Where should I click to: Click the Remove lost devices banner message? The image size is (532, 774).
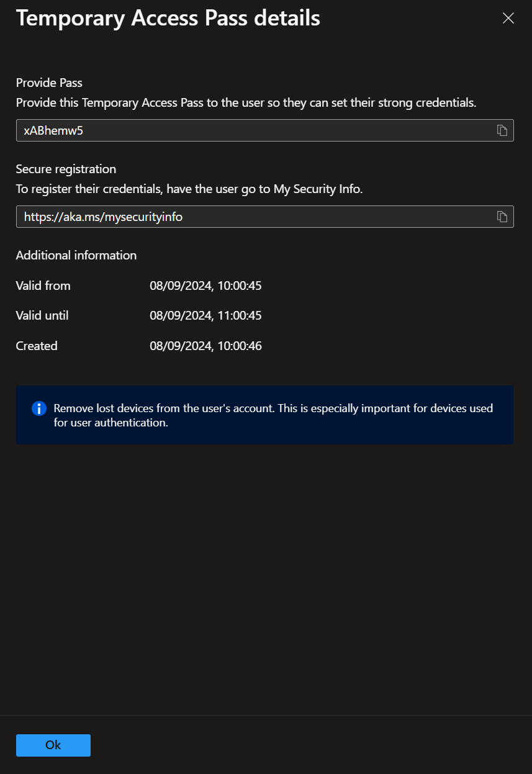(273, 415)
